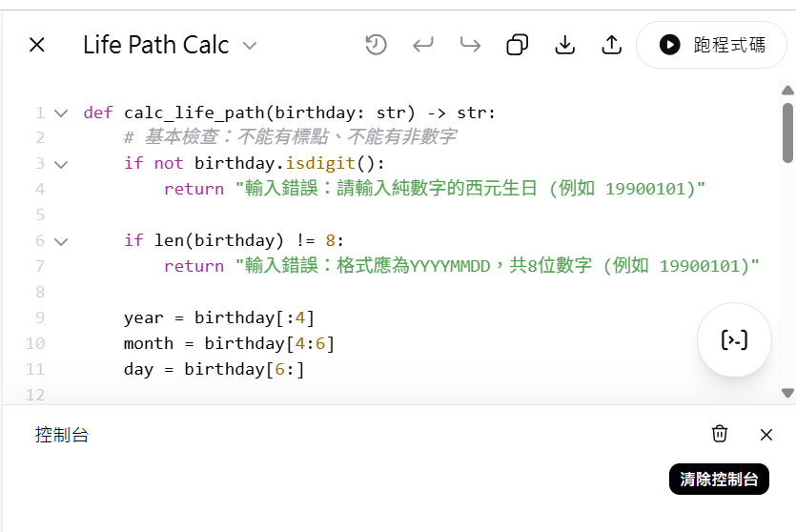
Task: Toggle the floating console button
Action: coord(734,339)
